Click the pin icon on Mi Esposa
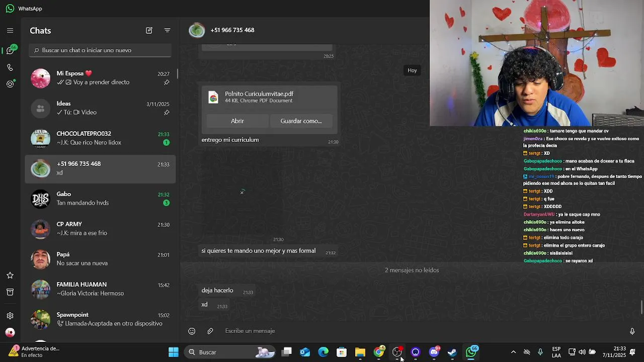644x362 pixels. [167, 82]
